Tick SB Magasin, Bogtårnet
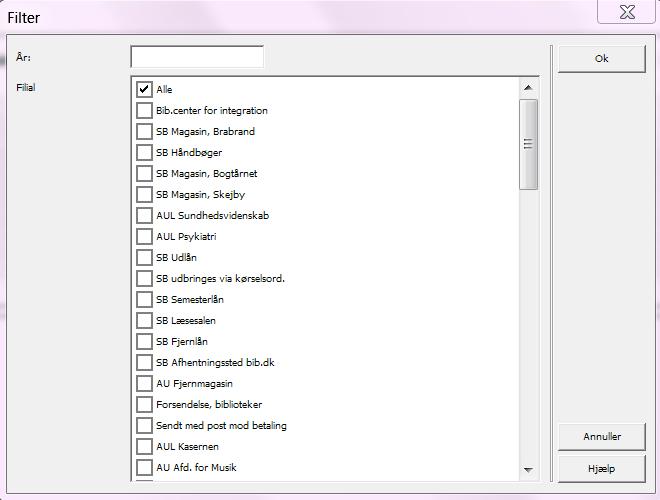The width and height of the screenshot is (660, 500). point(144,173)
